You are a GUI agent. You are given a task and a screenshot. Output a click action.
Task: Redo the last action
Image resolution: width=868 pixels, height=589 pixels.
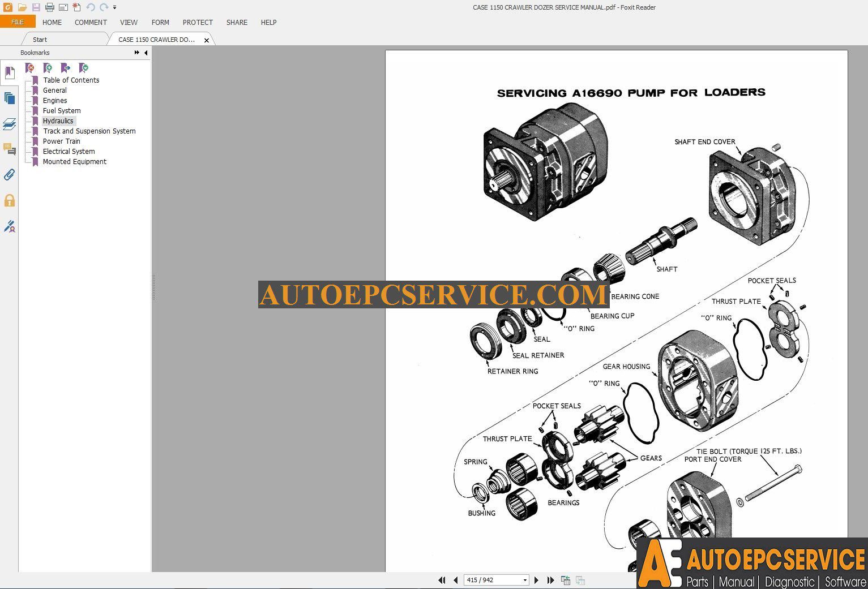pos(104,7)
